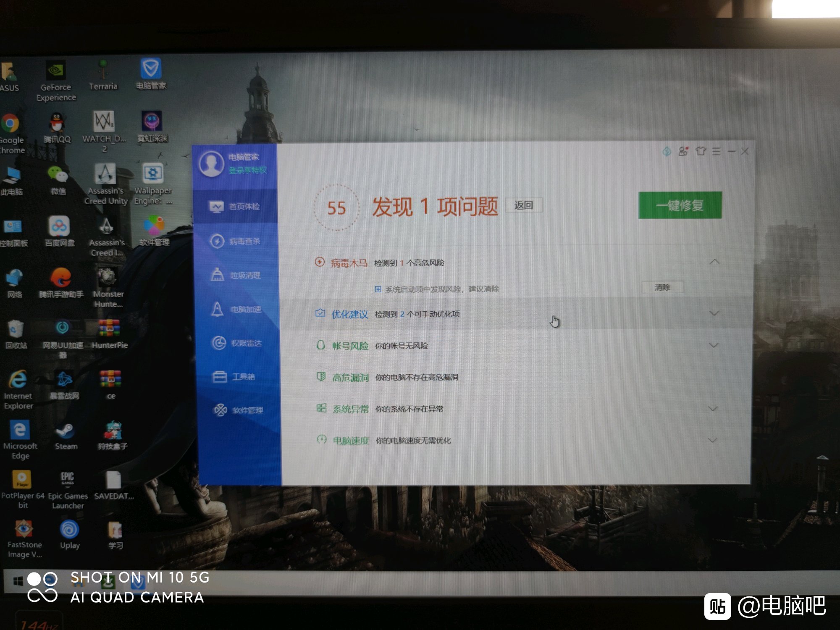Open 百度网盘 desktop icon
840x630 pixels.
(60, 231)
